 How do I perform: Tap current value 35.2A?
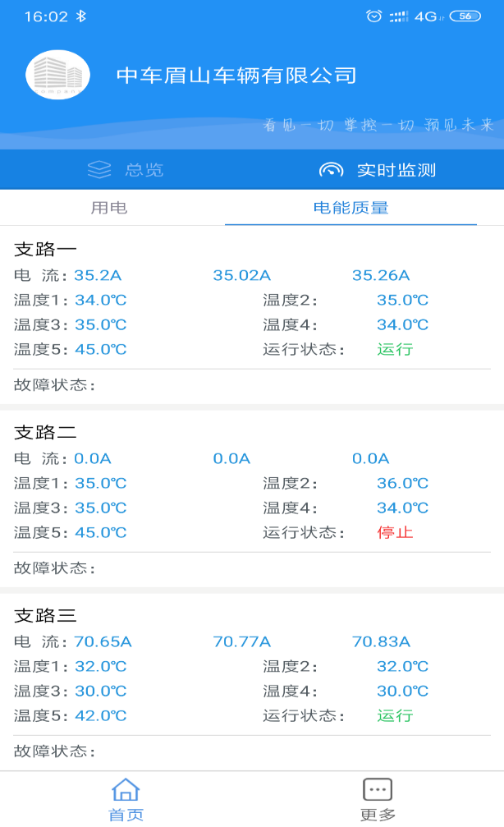click(98, 275)
